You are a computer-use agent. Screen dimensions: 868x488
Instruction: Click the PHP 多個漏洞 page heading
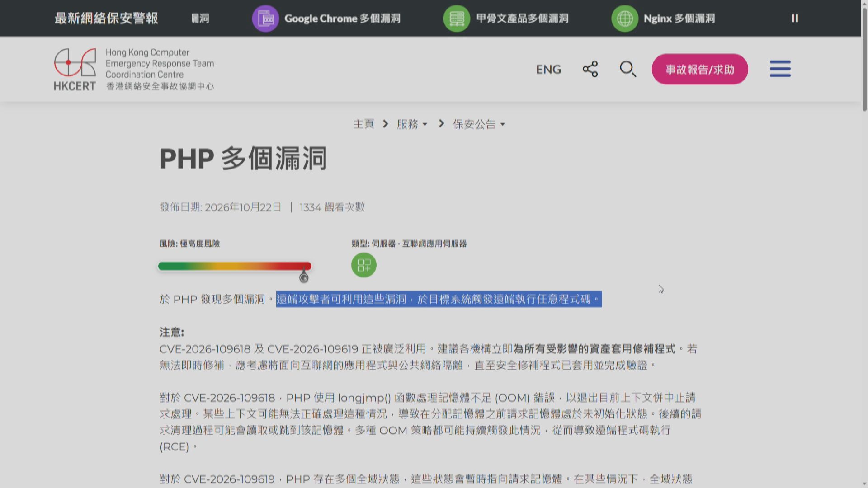[243, 159]
